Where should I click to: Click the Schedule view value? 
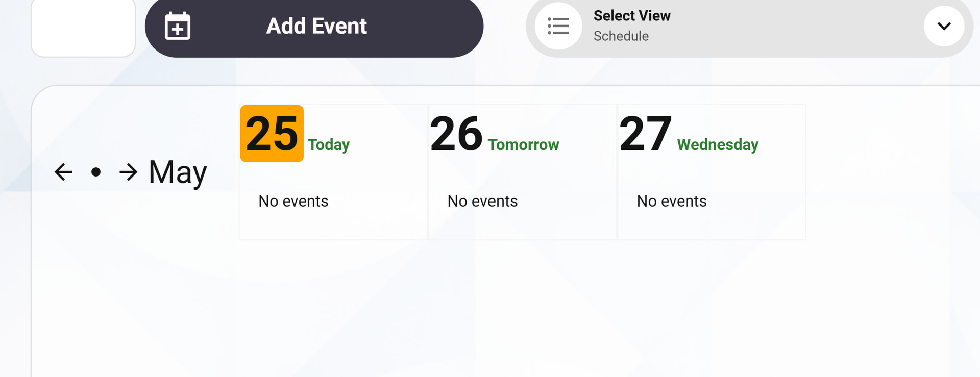click(621, 36)
